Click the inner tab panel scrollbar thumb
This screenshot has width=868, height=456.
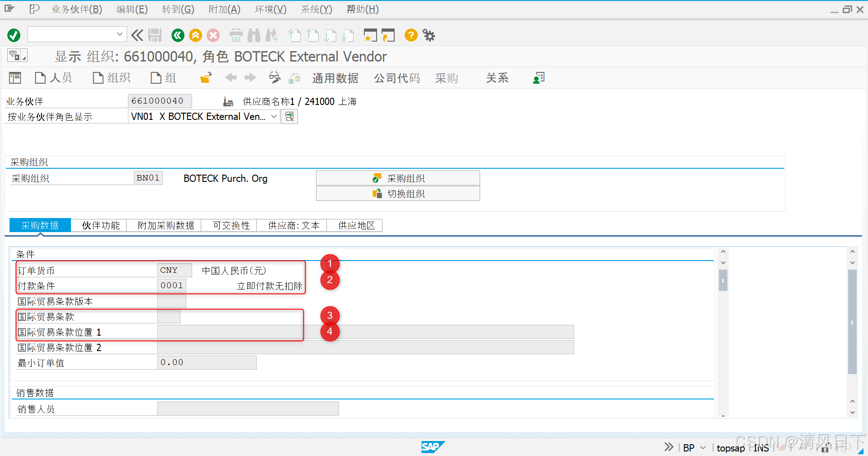723,280
